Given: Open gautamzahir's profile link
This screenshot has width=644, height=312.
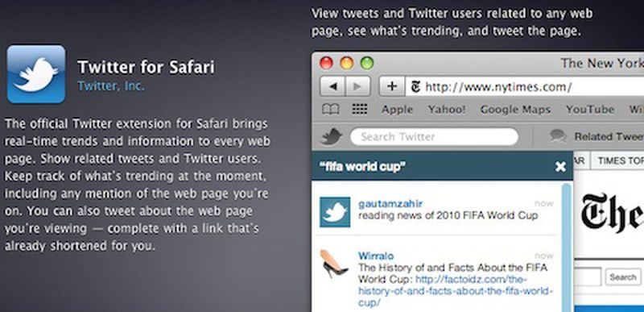Looking at the screenshot, I should pyautogui.click(x=390, y=204).
